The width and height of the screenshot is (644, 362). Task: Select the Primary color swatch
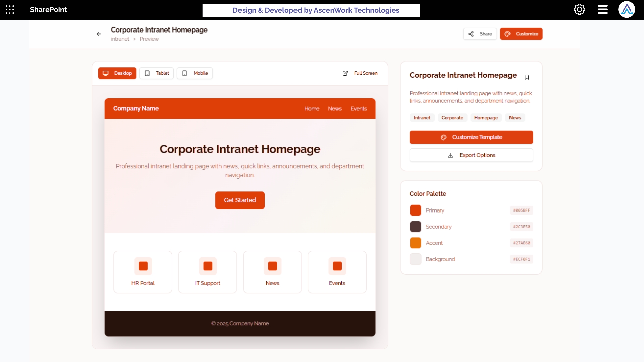pyautogui.click(x=415, y=210)
